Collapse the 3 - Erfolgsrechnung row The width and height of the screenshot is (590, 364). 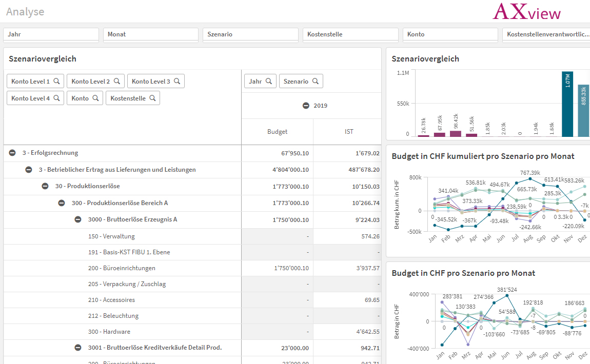pos(12,153)
